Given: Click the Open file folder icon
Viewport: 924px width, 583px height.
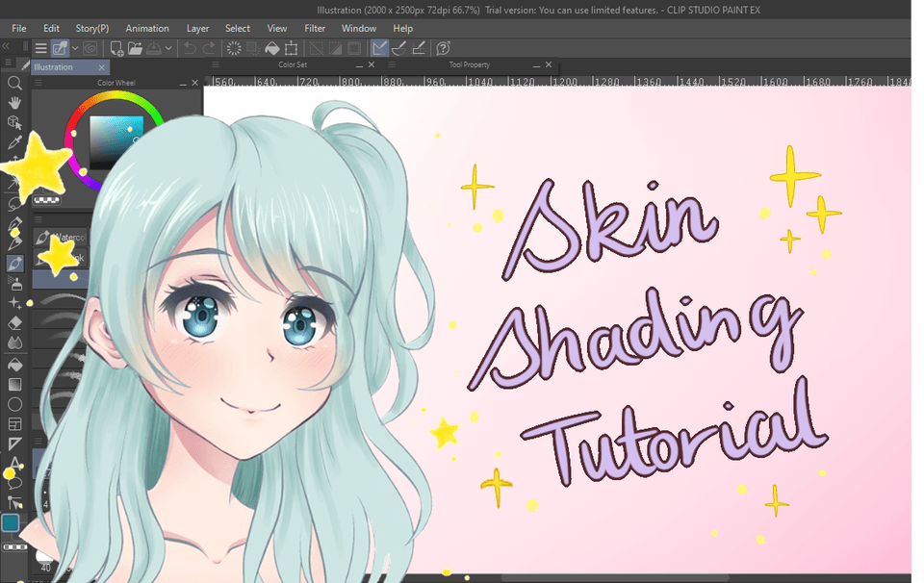Looking at the screenshot, I should [x=134, y=48].
